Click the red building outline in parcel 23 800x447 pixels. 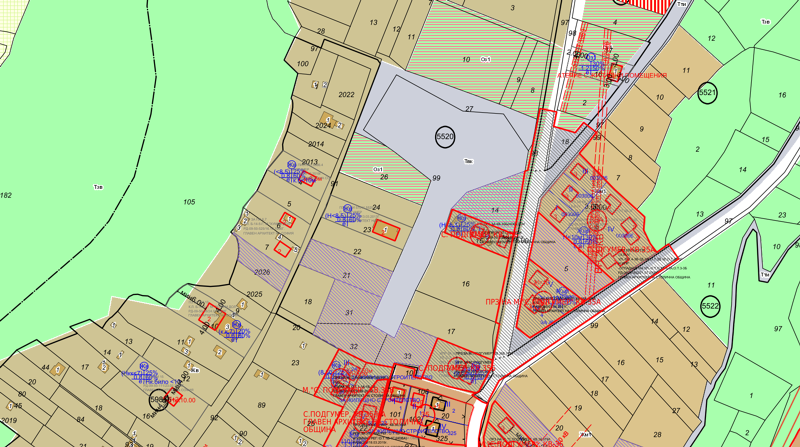(x=387, y=232)
